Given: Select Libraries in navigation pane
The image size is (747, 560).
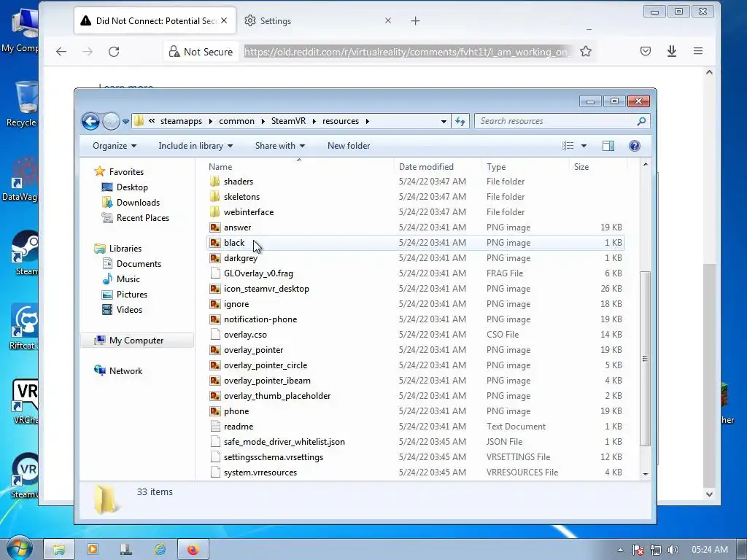Looking at the screenshot, I should pyautogui.click(x=125, y=249).
